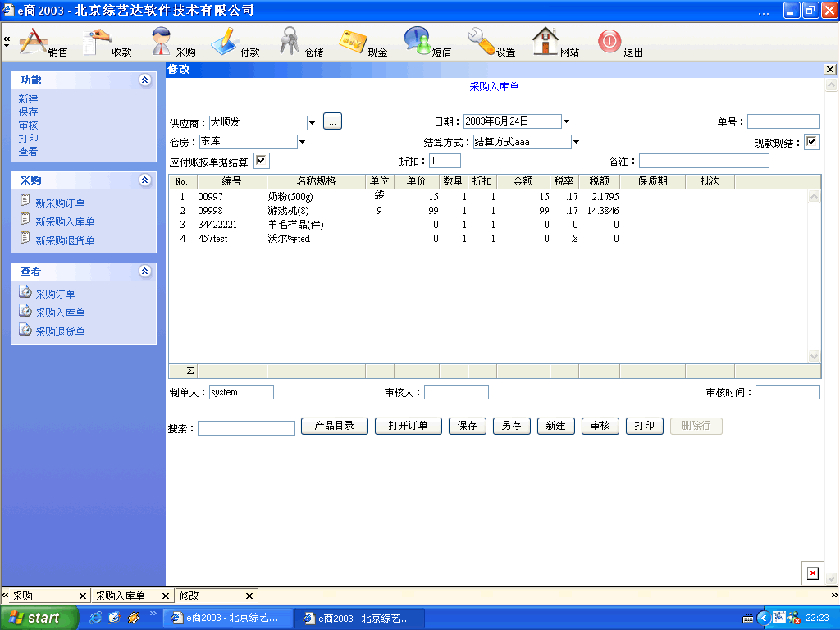Image resolution: width=840 pixels, height=630 pixels.
Task: Expand the 供应商 supplier dropdown
Action: [312, 123]
